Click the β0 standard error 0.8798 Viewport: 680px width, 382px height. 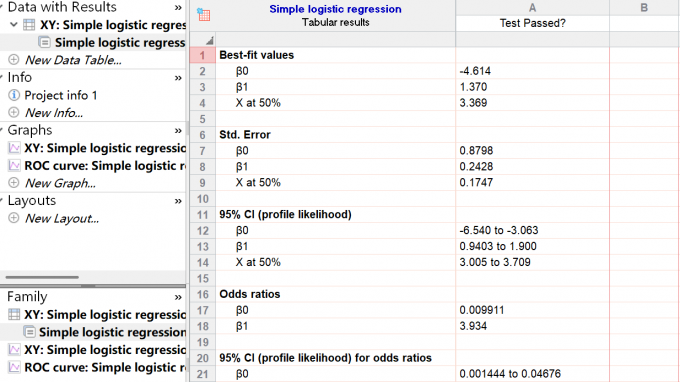pos(476,150)
